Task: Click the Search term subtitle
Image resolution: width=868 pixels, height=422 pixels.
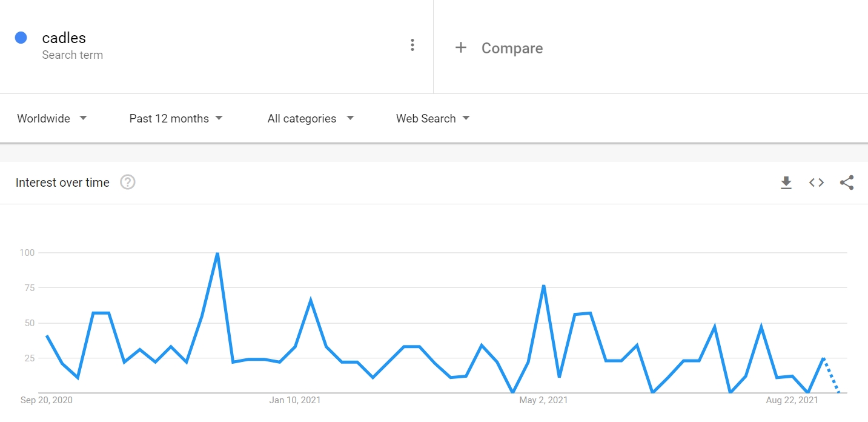Action: pos(73,55)
